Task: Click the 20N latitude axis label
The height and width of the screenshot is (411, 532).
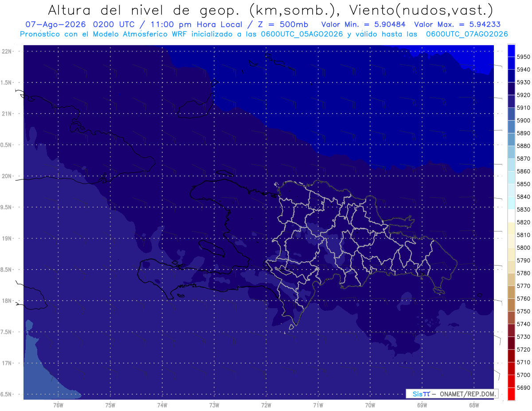Action: pos(7,176)
